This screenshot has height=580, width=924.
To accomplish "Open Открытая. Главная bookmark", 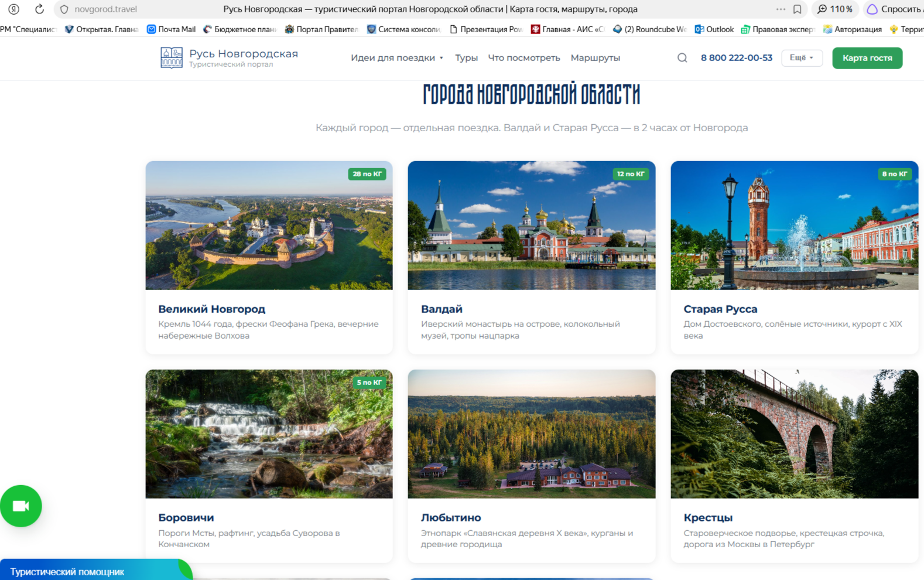I will click(x=102, y=29).
